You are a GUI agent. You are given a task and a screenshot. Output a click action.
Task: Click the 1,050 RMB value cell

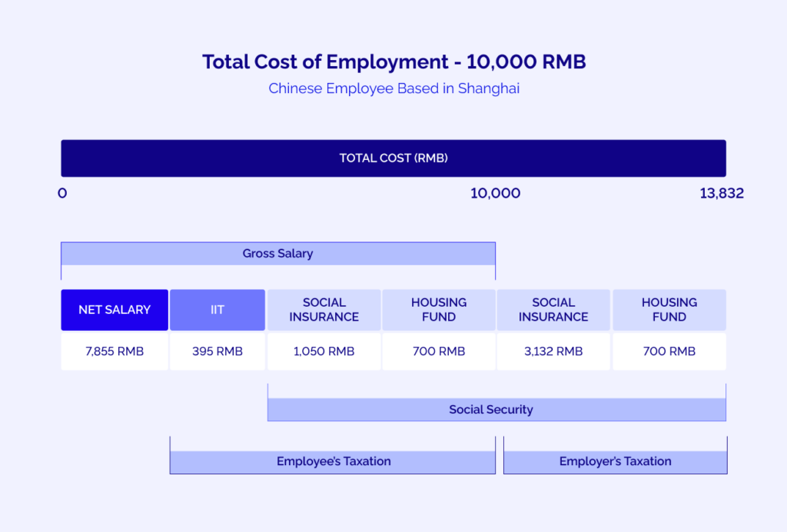point(324,351)
